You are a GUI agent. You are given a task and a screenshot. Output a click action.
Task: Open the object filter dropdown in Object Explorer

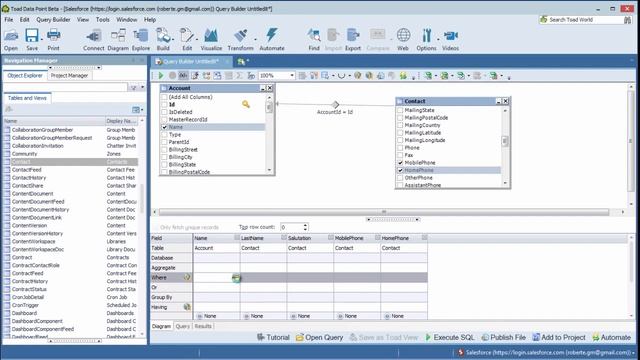[142, 87]
